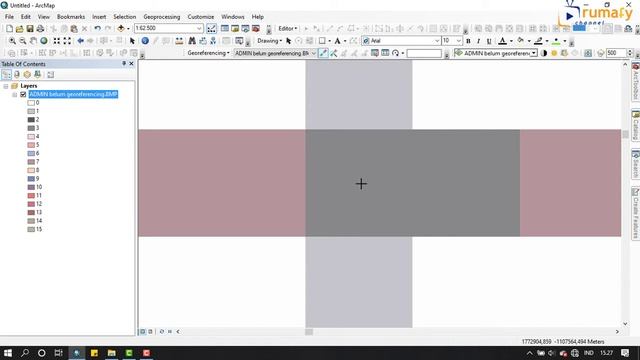This screenshot has height=360, width=640.
Task: Print the map
Action: 40,29
